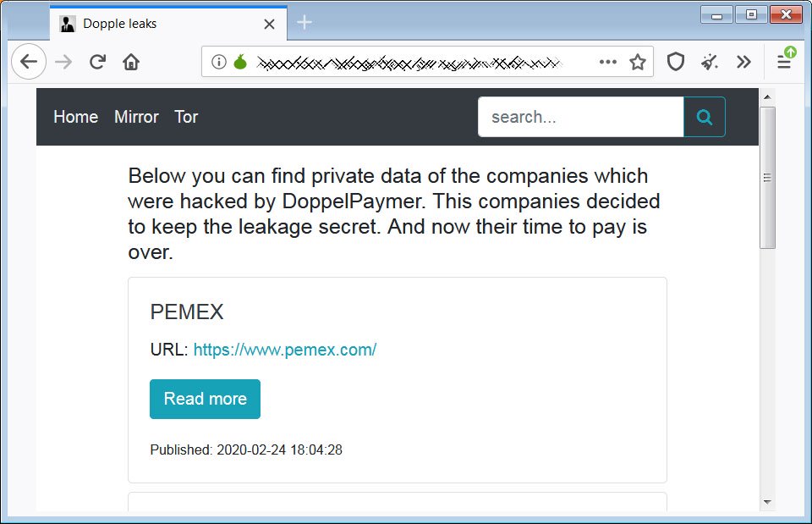The height and width of the screenshot is (524, 812).
Task: Click the broom cleanup toolbar icon
Action: pos(710,62)
